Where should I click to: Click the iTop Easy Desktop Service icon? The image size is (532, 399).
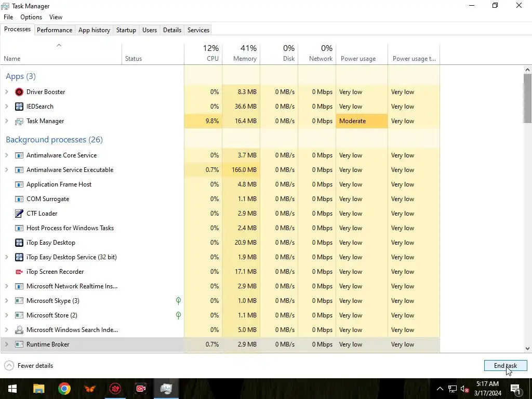(x=19, y=257)
